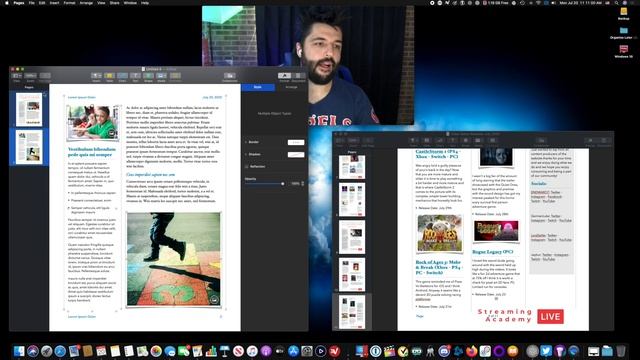
Task: Click Comment icon in Lorem Ipsum window toolbar
Action: coord(175,76)
